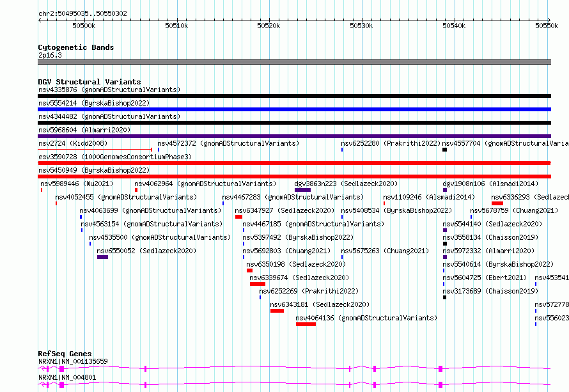Click the 50520k ruler position label
Image resolution: width=569 pixels, height=392 pixels.
269,26
